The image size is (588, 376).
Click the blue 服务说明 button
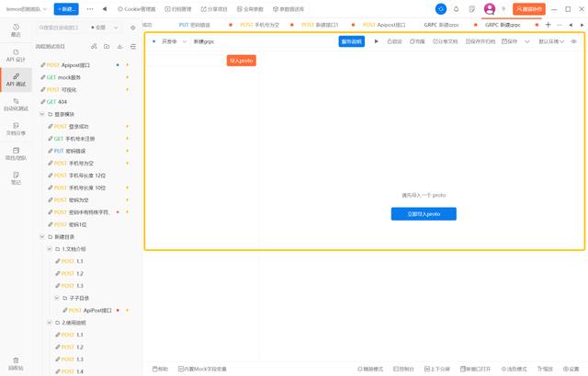351,41
